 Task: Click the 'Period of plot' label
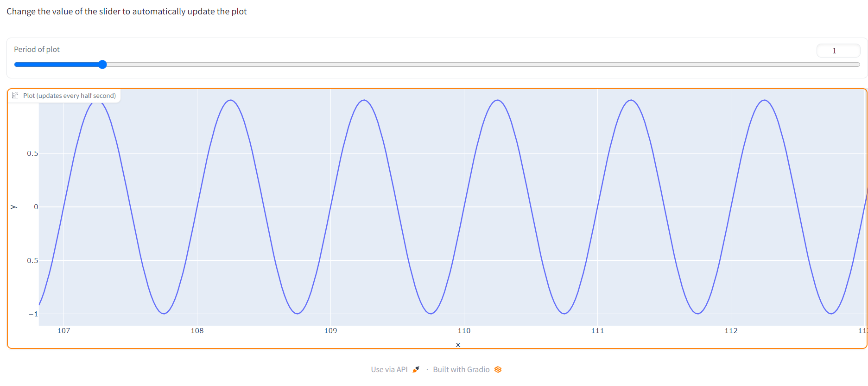pos(37,49)
